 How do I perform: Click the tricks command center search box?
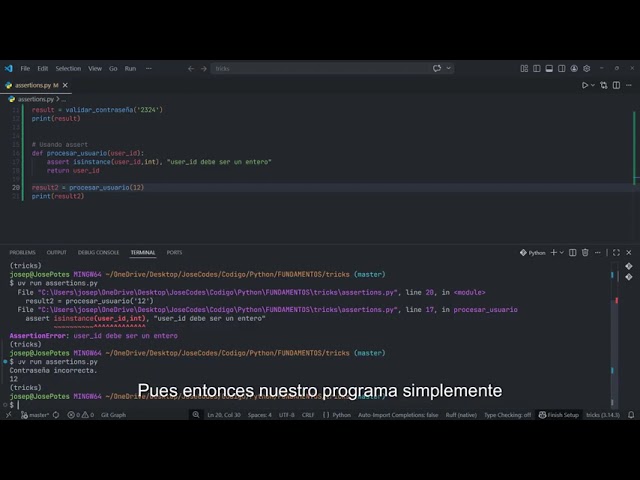pos(322,69)
